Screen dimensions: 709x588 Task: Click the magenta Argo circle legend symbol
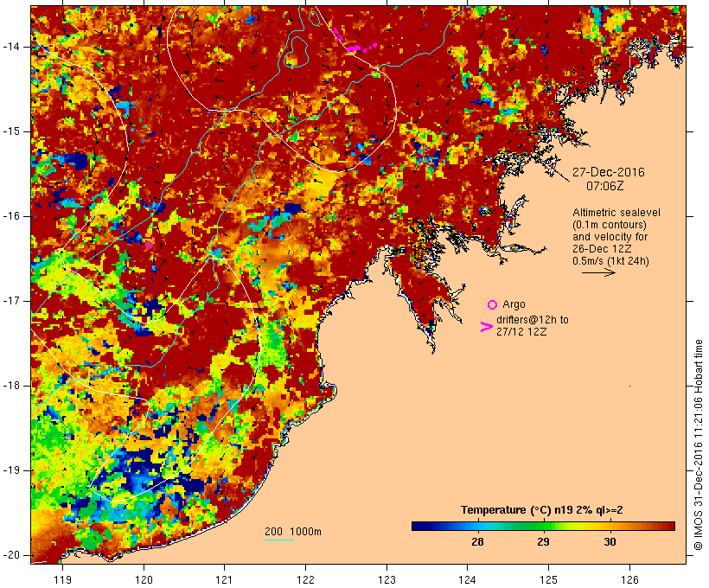(493, 305)
